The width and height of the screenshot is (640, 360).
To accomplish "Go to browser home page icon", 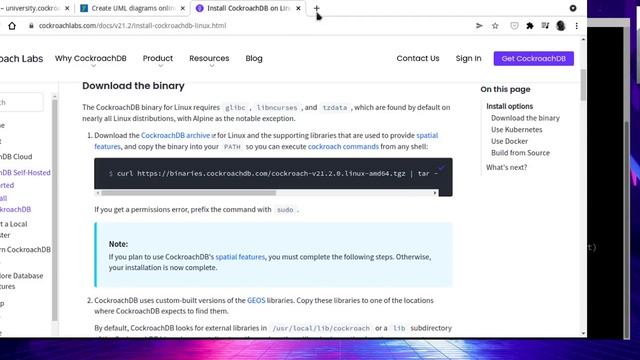I will click(12, 26).
